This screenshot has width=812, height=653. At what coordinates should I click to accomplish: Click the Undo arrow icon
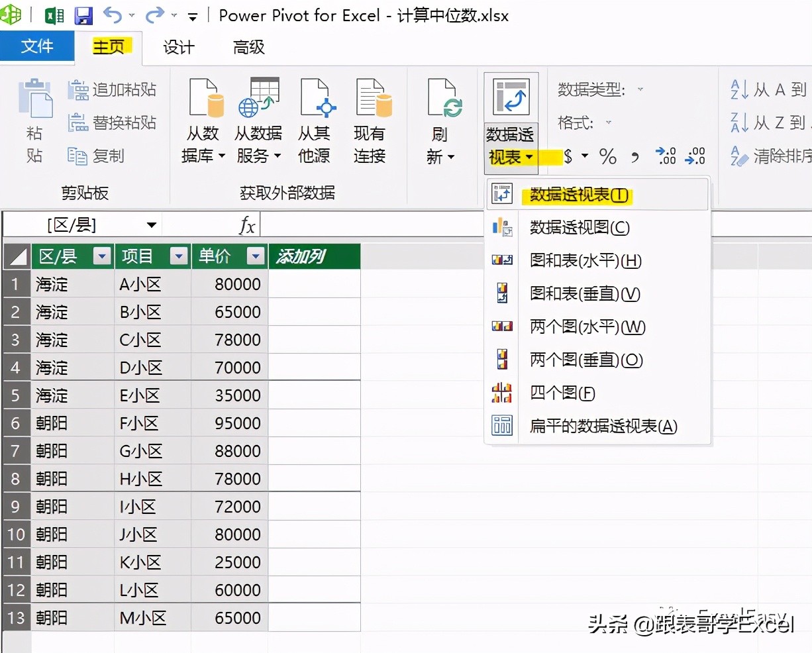pyautogui.click(x=113, y=15)
